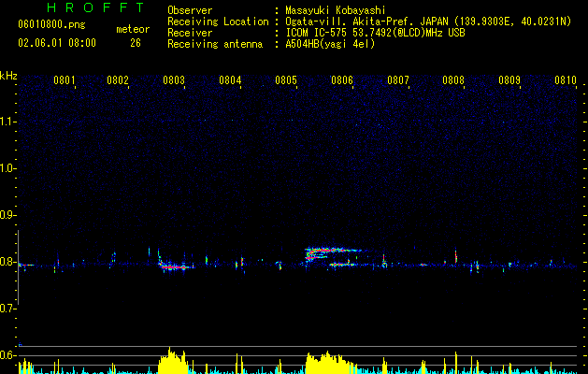The height and width of the screenshot is (374, 588).
Task: Click the timestamp 02.06.01 08:00
Action: point(57,43)
